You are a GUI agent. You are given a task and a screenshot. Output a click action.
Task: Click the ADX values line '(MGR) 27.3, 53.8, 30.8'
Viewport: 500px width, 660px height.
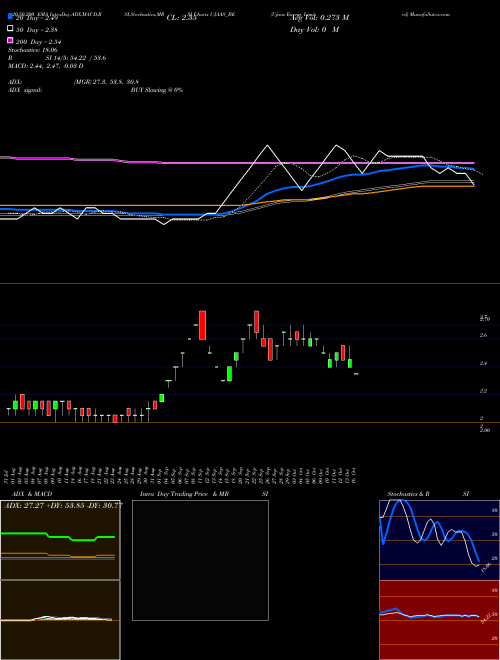coord(106,82)
